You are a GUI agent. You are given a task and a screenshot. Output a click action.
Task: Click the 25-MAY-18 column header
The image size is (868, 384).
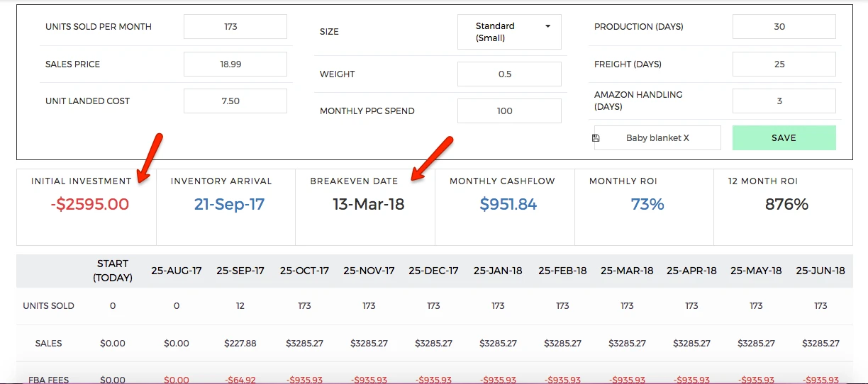756,271
